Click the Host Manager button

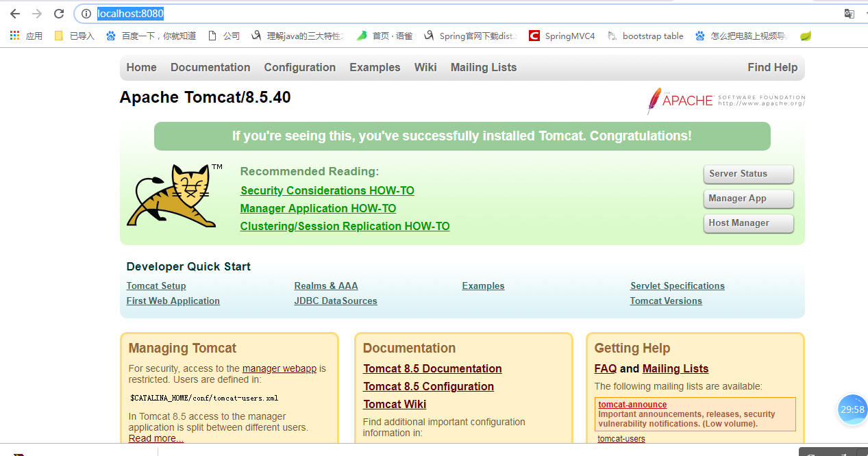click(x=748, y=223)
